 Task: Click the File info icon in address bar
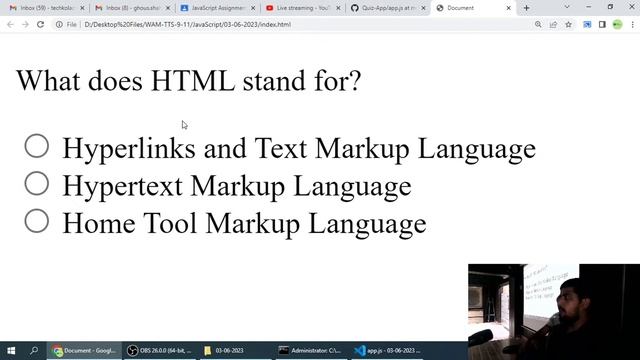coord(59,24)
